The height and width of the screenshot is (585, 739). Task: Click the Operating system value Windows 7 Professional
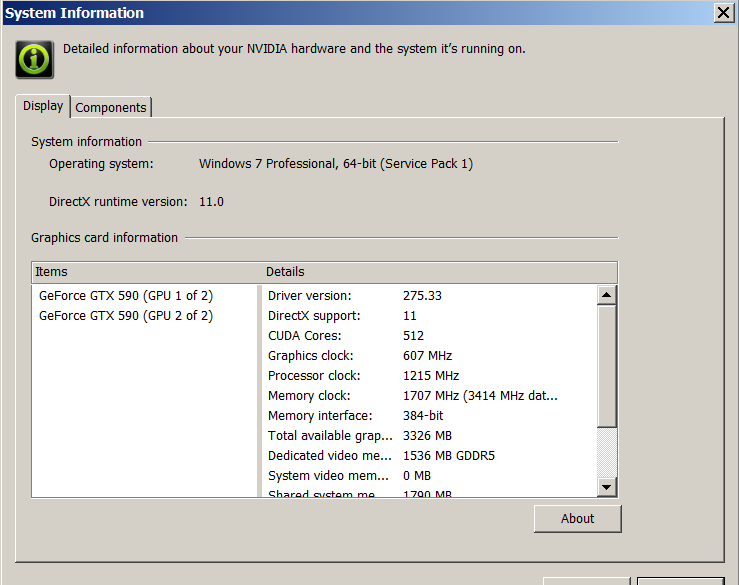click(x=336, y=164)
